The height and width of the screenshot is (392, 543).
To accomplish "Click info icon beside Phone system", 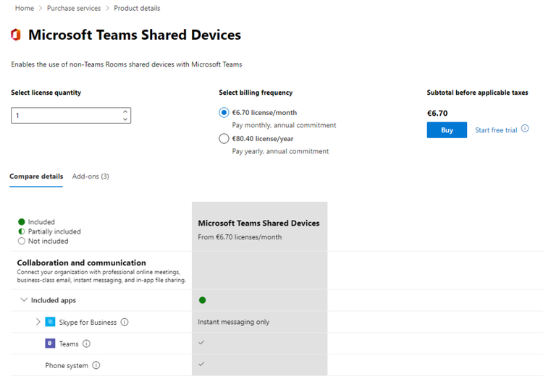I will pyautogui.click(x=96, y=365).
